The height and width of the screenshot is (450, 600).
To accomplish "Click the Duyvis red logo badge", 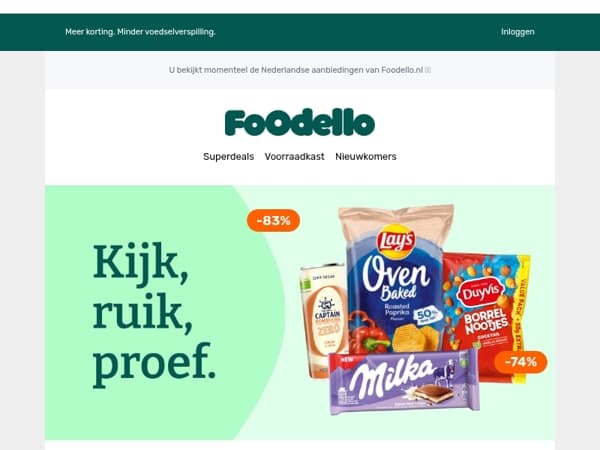I will pyautogui.click(x=481, y=293).
